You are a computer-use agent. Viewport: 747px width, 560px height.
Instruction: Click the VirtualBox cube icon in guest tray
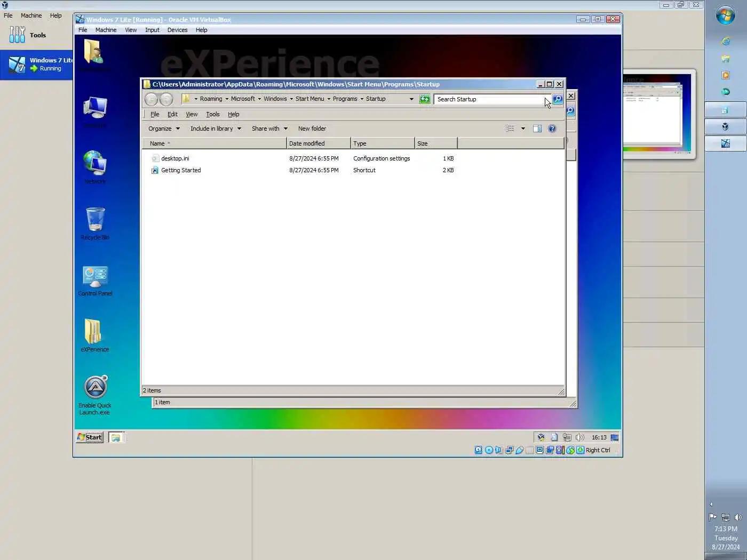(x=541, y=437)
